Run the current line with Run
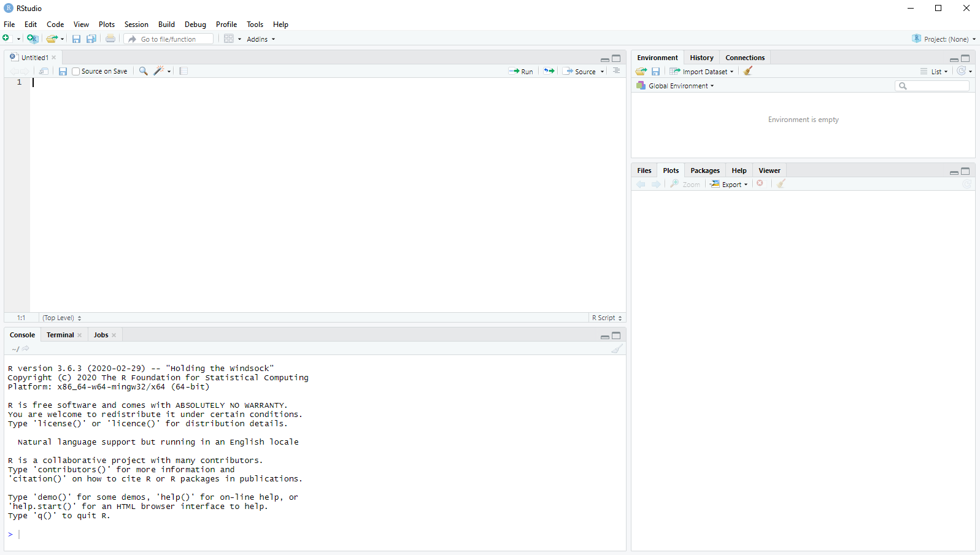The image size is (980, 555). tap(521, 71)
